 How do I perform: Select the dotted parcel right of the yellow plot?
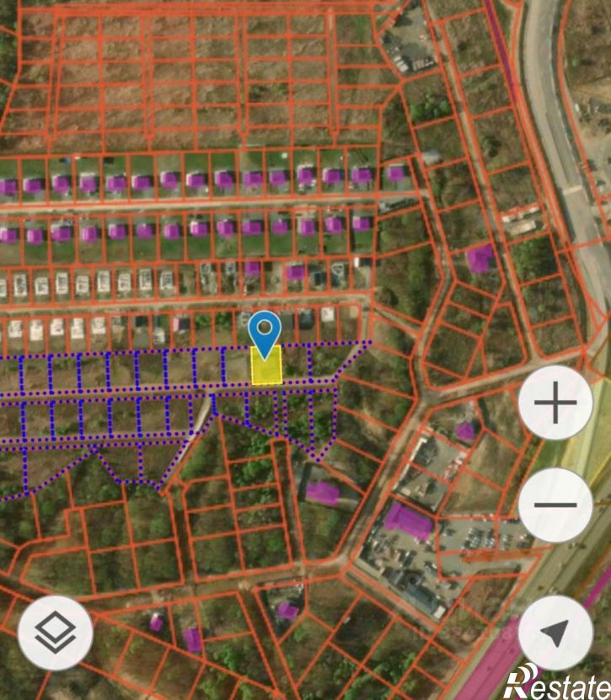pos(296,364)
